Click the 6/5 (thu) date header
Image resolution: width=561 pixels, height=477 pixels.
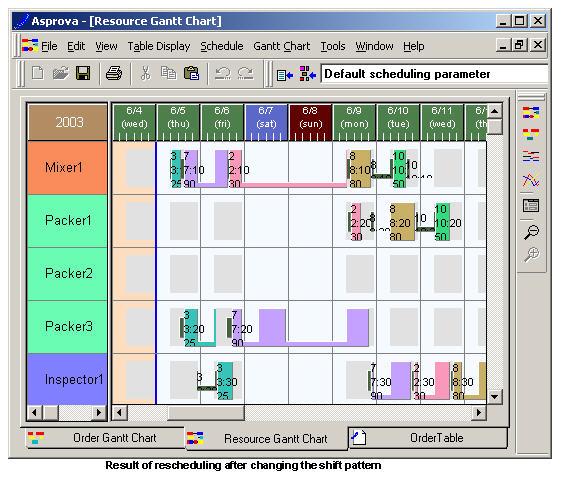[178, 122]
